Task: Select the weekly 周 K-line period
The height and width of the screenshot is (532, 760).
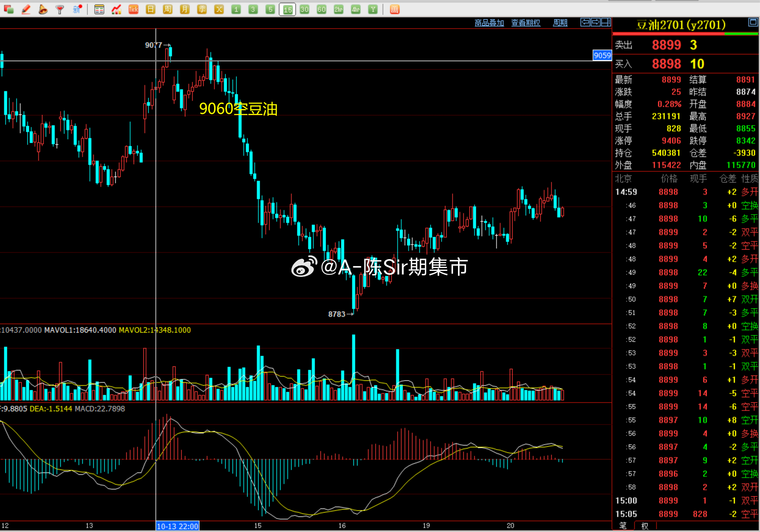Action: click(168, 9)
